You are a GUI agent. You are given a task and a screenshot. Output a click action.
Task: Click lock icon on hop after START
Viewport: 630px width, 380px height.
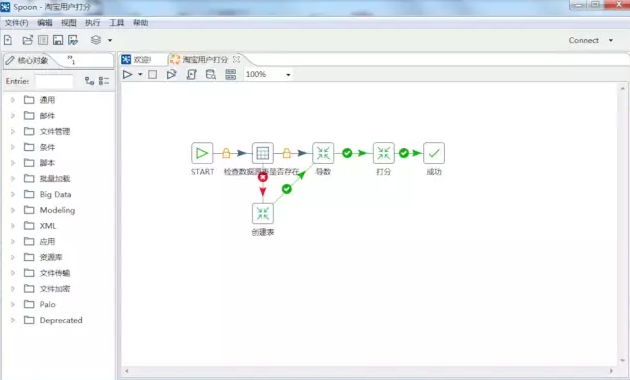pyautogui.click(x=226, y=153)
